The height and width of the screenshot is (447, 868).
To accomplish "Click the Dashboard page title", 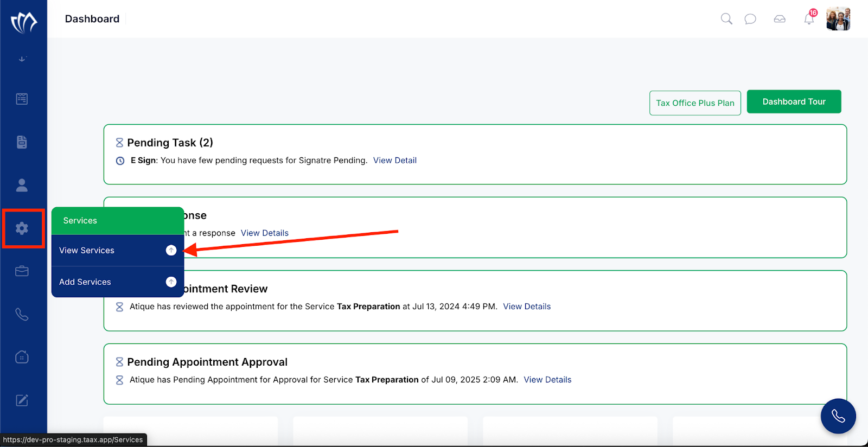I will pyautogui.click(x=92, y=19).
